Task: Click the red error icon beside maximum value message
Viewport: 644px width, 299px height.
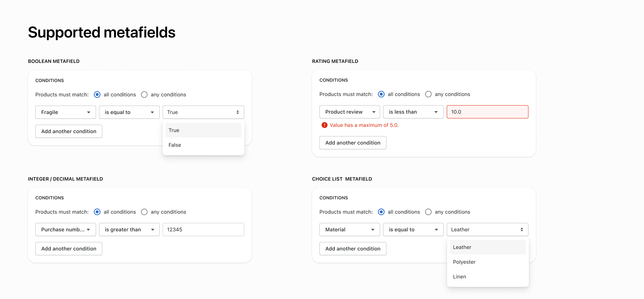Action: click(324, 125)
